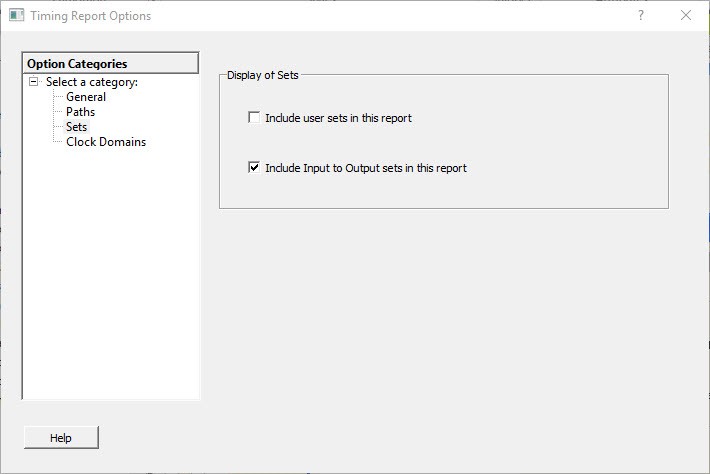Close the Timing Report Options dialog
Viewport: 710px width, 474px height.
click(686, 16)
